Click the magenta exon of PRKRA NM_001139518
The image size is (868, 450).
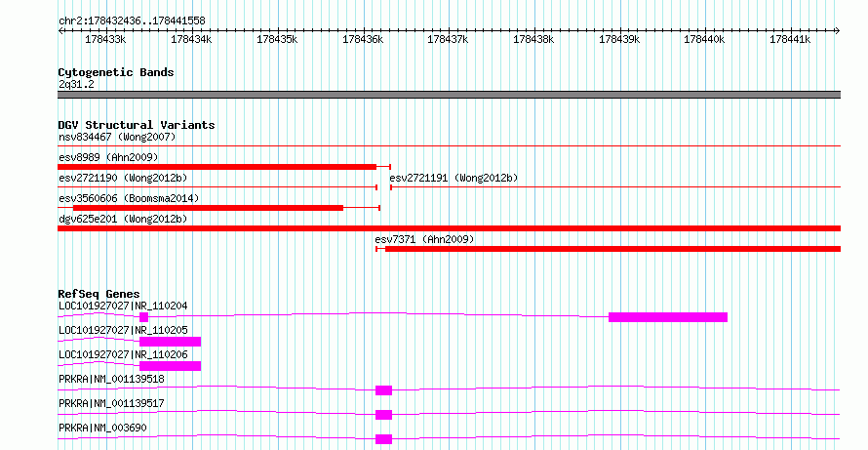(383, 390)
